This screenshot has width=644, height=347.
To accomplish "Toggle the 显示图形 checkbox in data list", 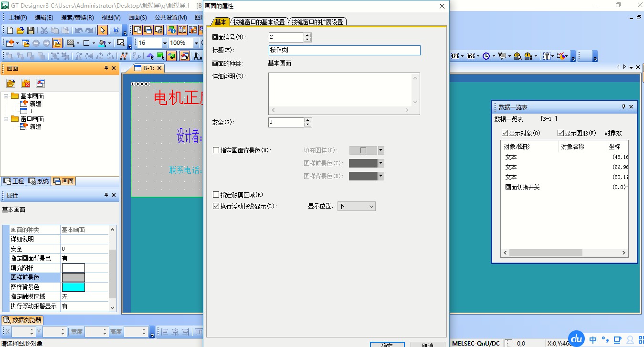I will (x=561, y=133).
